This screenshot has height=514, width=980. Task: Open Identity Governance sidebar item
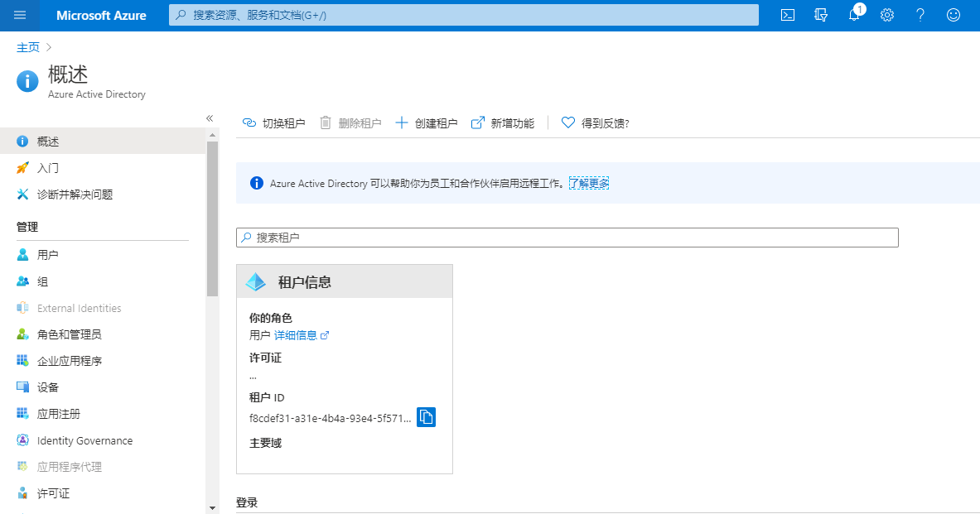(x=103, y=440)
